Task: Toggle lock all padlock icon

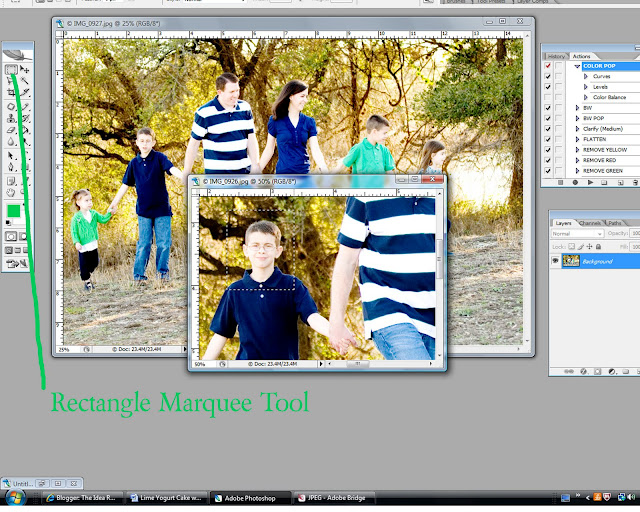Action: pos(598,247)
